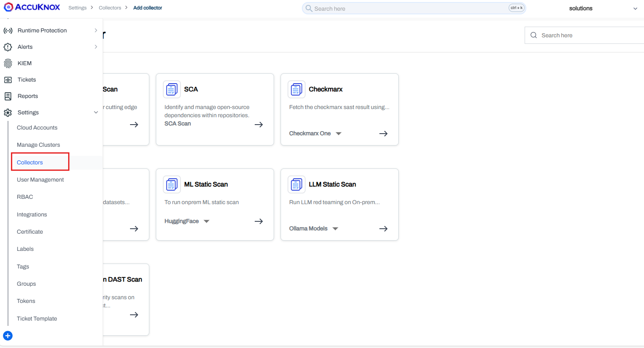Click the Runtime Protection broadcast icon
Screen dimensions: 644x348
[x=8, y=31]
